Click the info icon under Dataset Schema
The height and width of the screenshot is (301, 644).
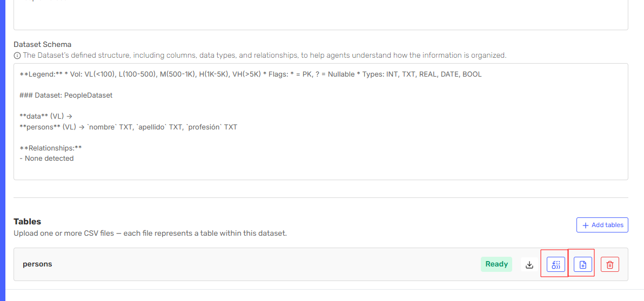pos(17,56)
